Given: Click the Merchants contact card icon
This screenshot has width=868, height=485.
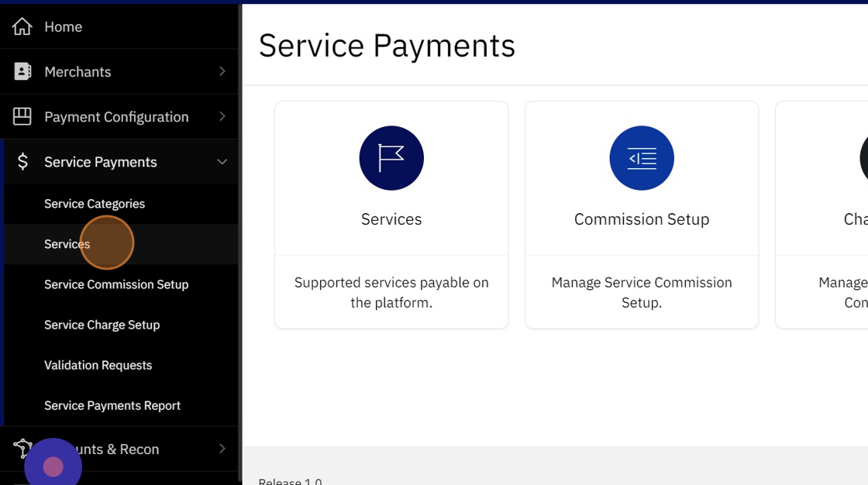Looking at the screenshot, I should click(x=22, y=71).
